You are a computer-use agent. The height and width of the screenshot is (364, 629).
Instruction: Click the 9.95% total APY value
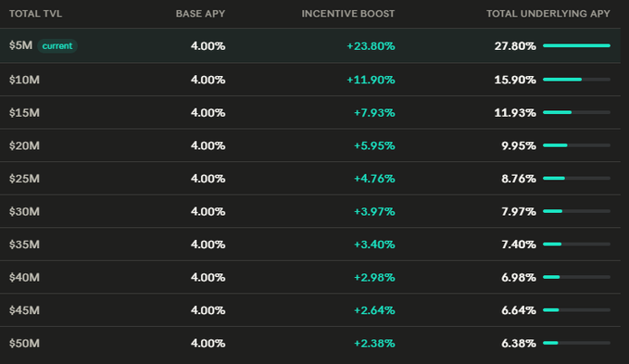(519, 145)
